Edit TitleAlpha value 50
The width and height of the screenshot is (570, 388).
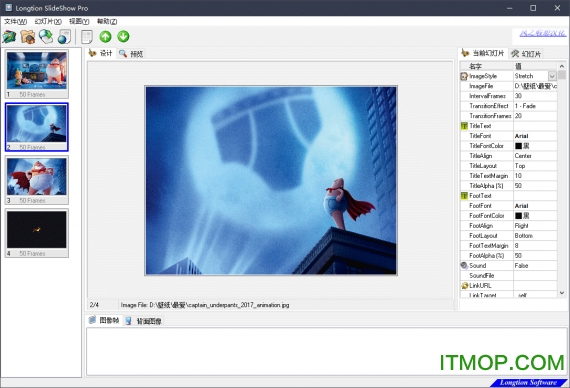click(535, 186)
